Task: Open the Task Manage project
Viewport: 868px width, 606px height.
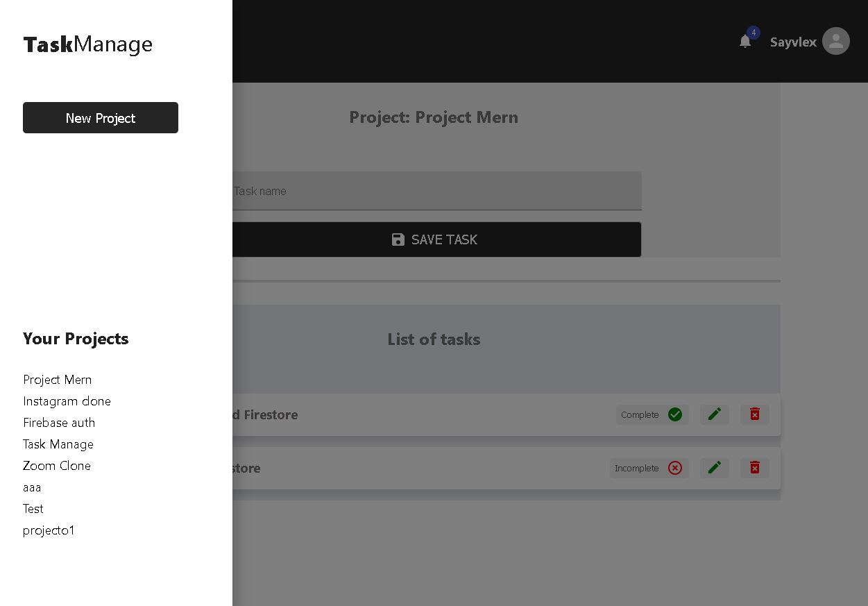Action: [58, 444]
